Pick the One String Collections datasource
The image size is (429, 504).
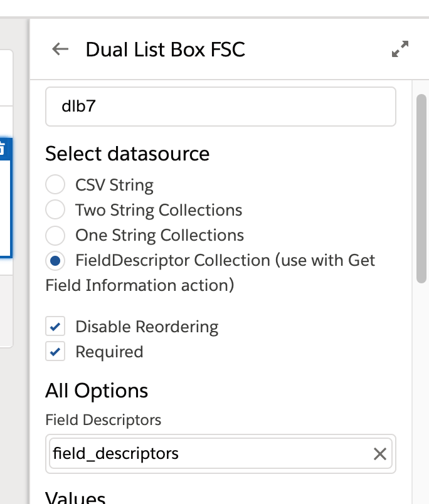pyautogui.click(x=55, y=235)
